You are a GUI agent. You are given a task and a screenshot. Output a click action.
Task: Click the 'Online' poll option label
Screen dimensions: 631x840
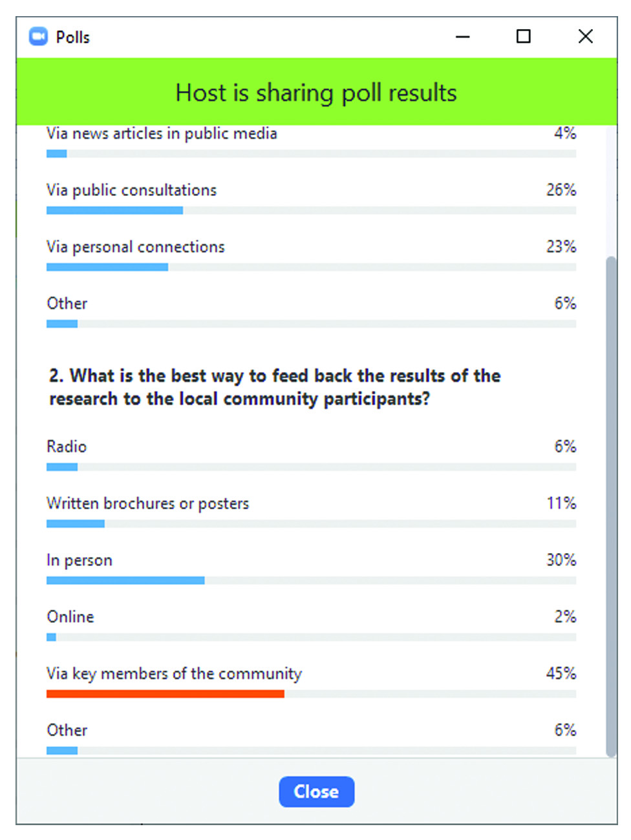[x=70, y=617]
